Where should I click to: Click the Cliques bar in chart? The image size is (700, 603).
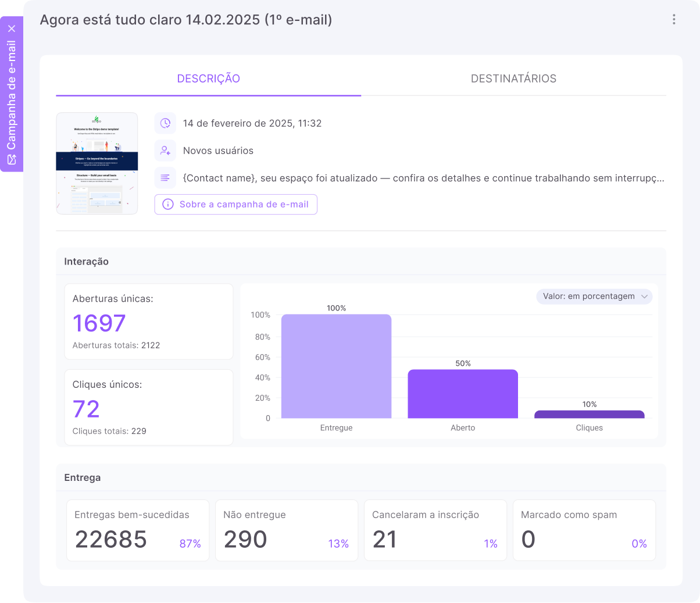pos(589,414)
